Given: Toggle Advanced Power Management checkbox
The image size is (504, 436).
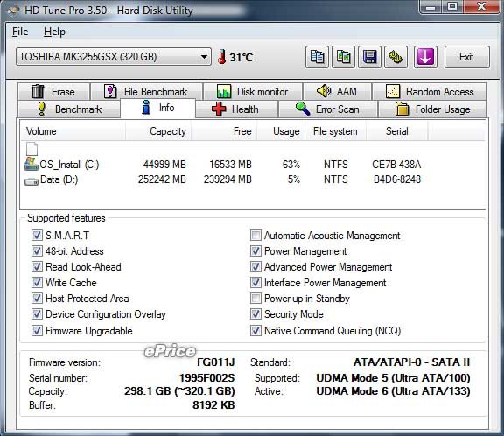Looking at the screenshot, I should pyautogui.click(x=255, y=266).
